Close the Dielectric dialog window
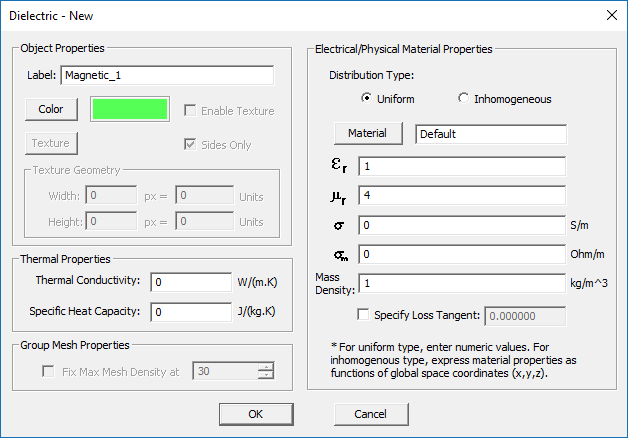 pyautogui.click(x=611, y=15)
